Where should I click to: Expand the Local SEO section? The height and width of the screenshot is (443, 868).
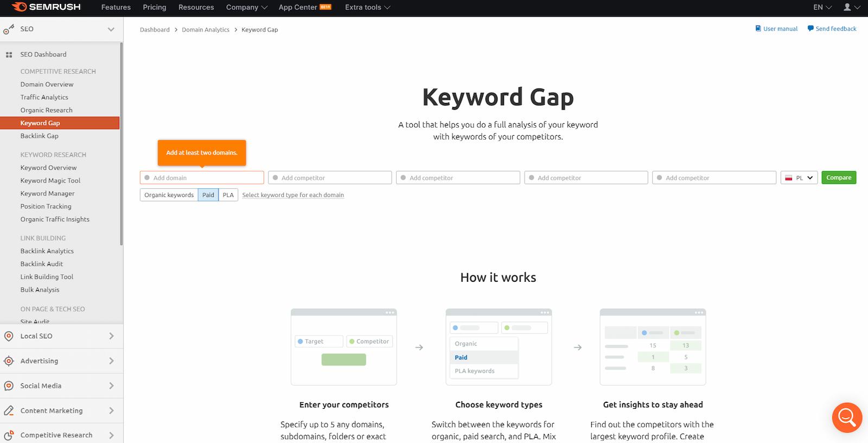[111, 336]
